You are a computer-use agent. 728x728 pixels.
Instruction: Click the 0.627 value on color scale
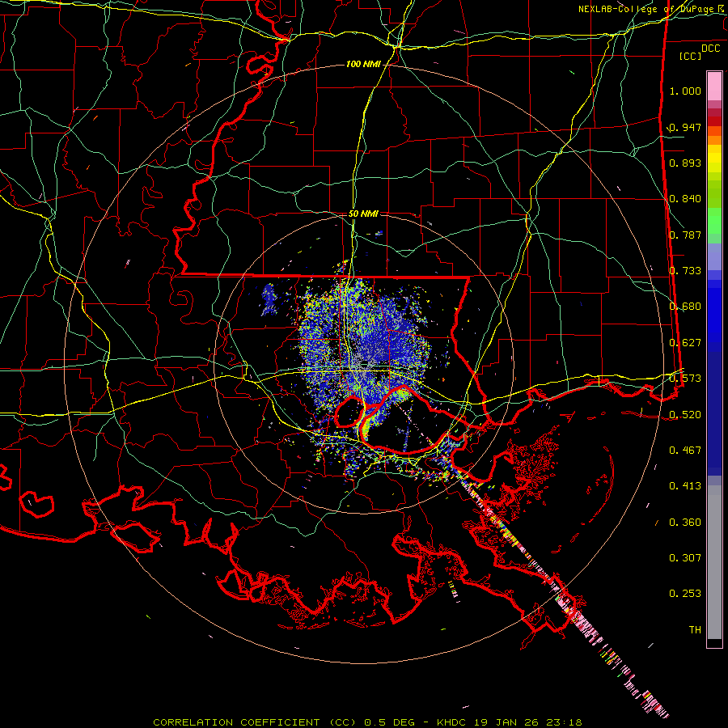685,343
